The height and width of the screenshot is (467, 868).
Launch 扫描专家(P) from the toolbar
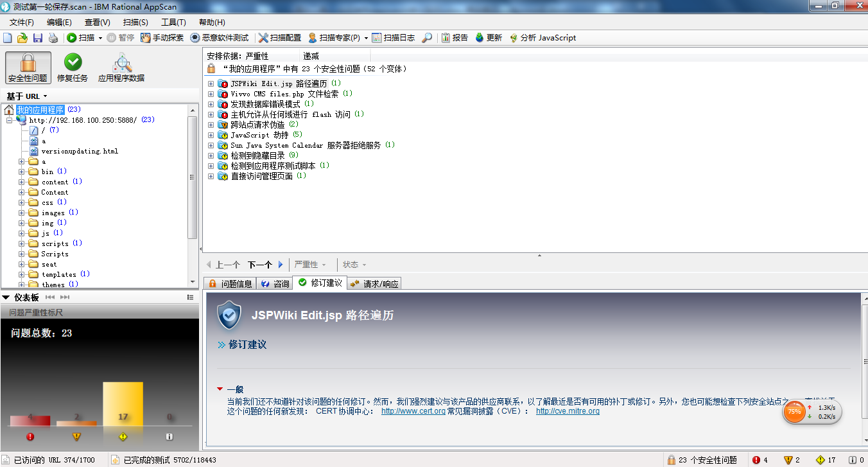[x=334, y=38]
